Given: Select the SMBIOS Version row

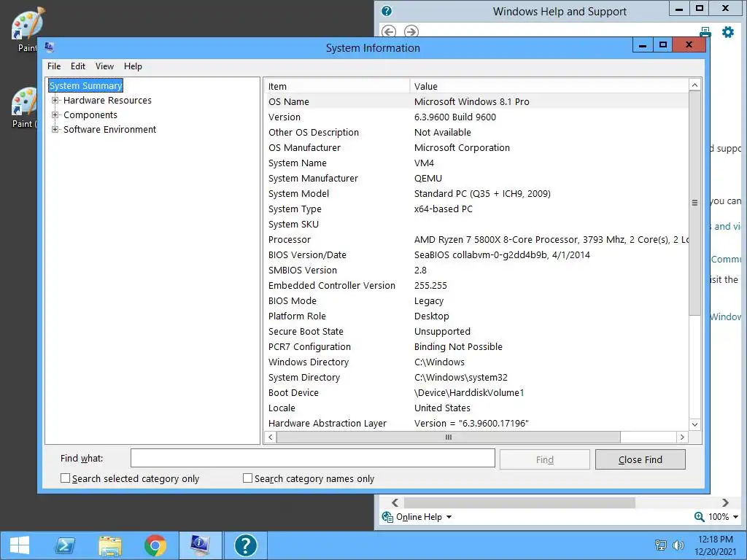Looking at the screenshot, I should pos(476,270).
